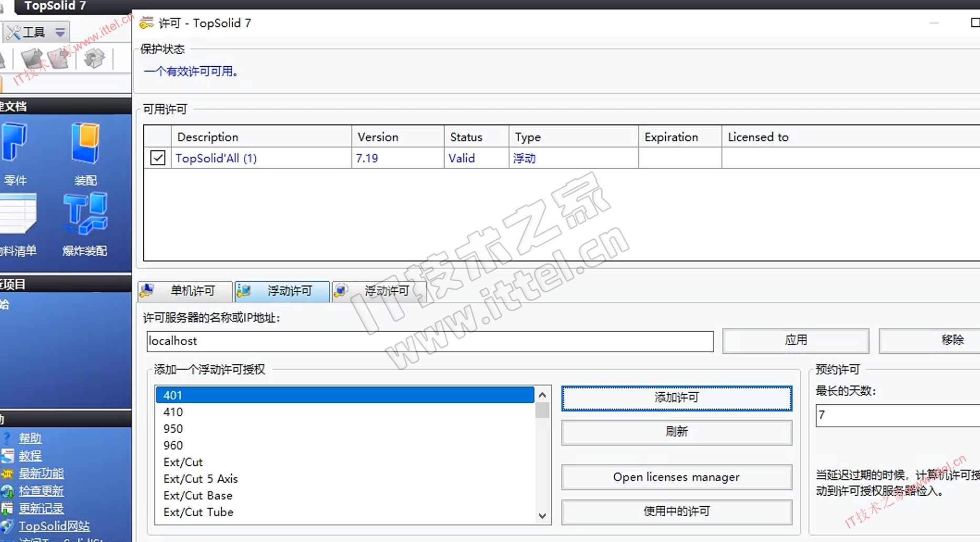Click the 零件 part document icon
This screenshot has width=980, height=542.
pyautogui.click(x=15, y=143)
